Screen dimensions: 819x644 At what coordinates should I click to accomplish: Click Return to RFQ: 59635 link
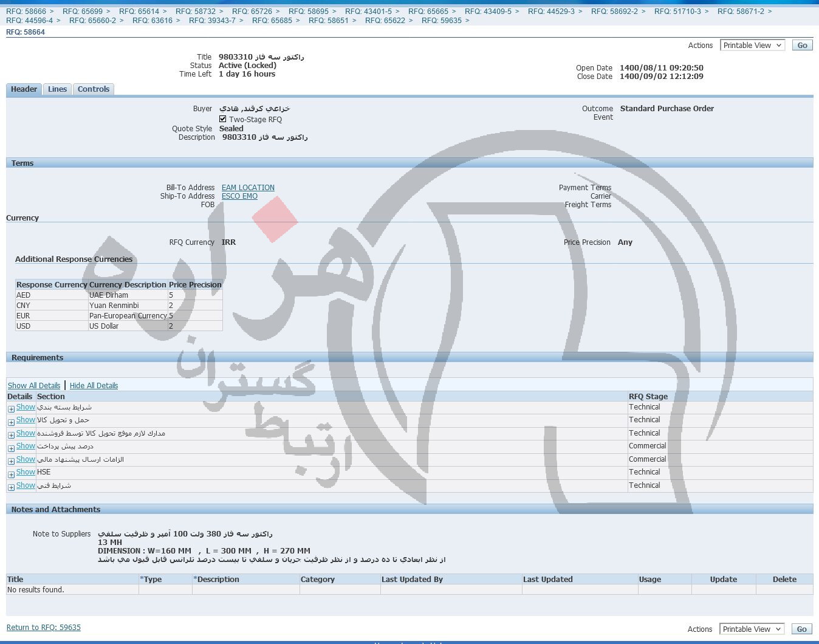[x=44, y=628]
